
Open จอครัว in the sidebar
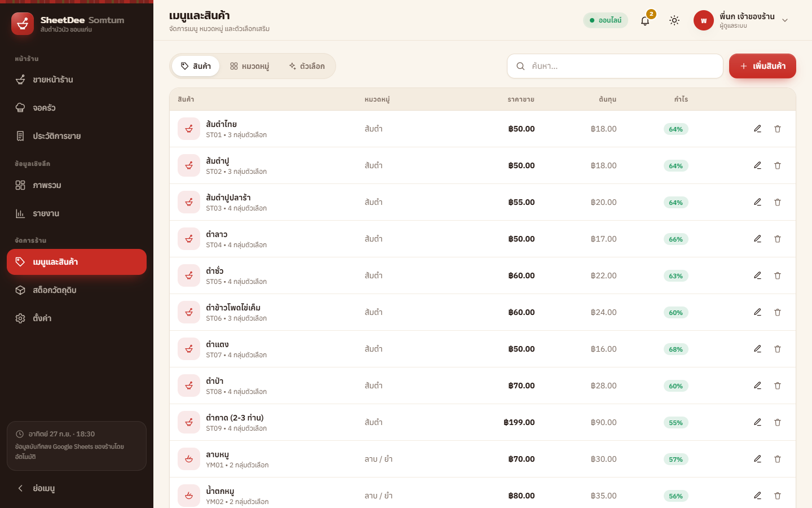[77, 108]
